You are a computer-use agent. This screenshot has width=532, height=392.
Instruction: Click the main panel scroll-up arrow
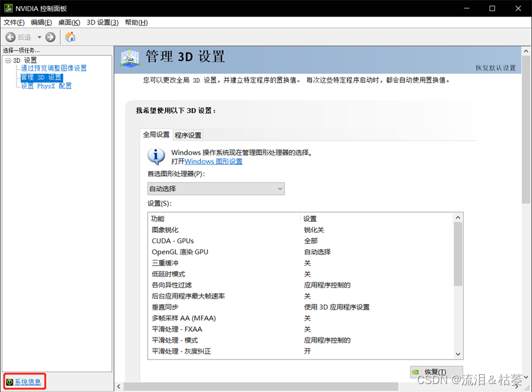pos(526,51)
